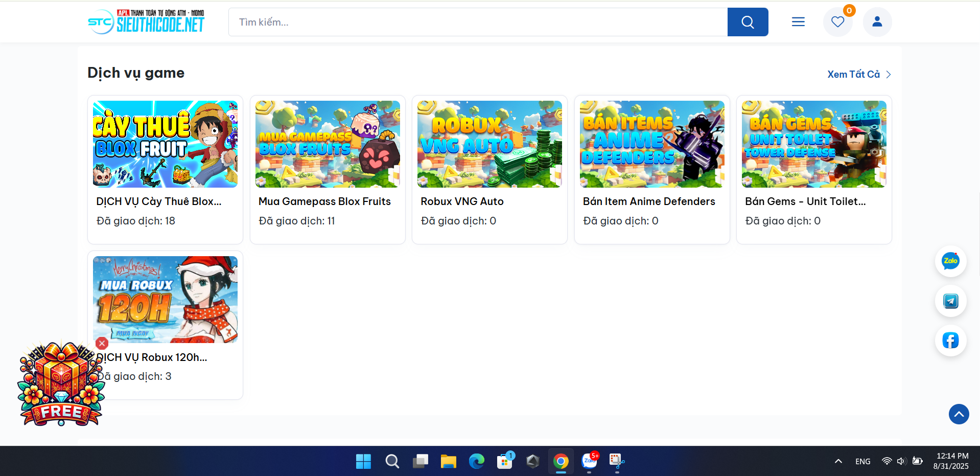Open File Explorer from taskbar
This screenshot has width=980, height=476.
(449, 461)
